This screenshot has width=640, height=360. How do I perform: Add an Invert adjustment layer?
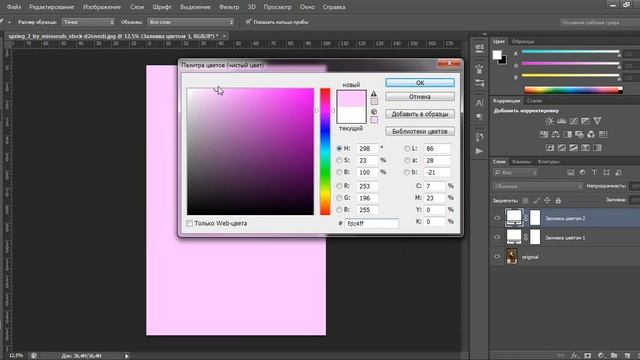(550, 147)
